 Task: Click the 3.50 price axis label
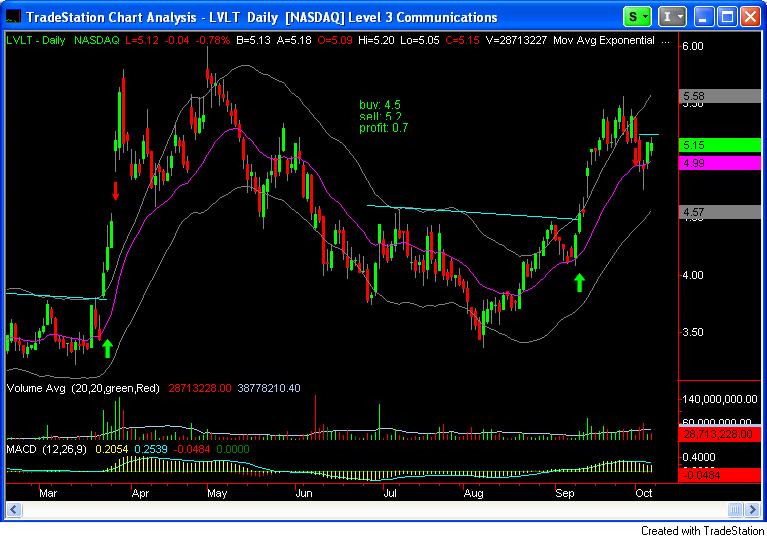tap(693, 333)
